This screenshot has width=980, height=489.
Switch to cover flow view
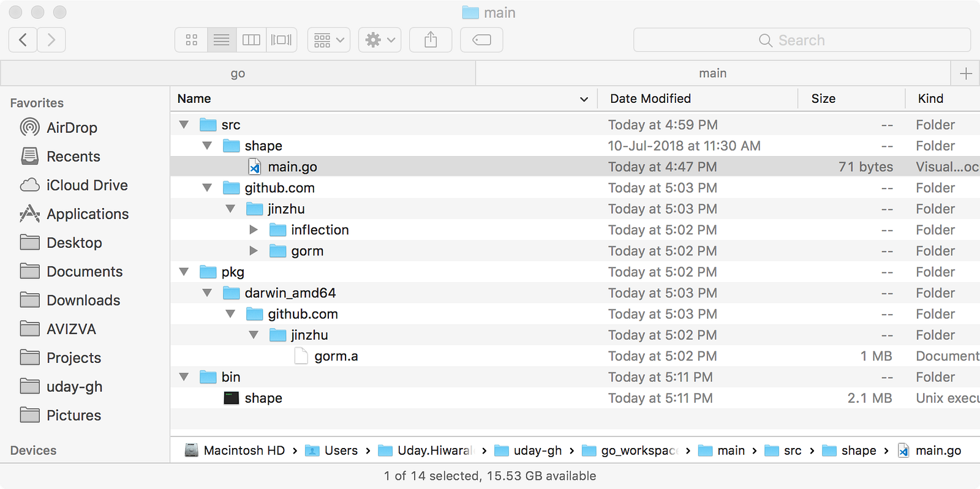[282, 40]
